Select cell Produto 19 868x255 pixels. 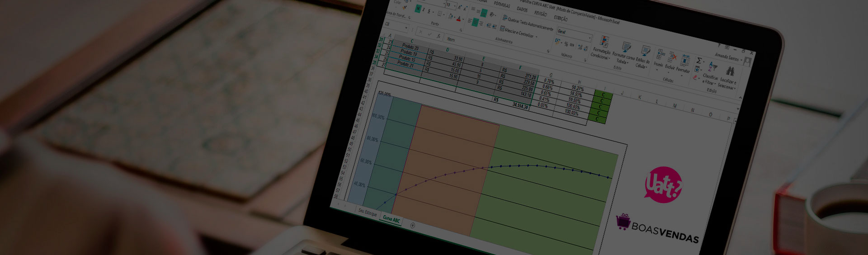pos(408,53)
